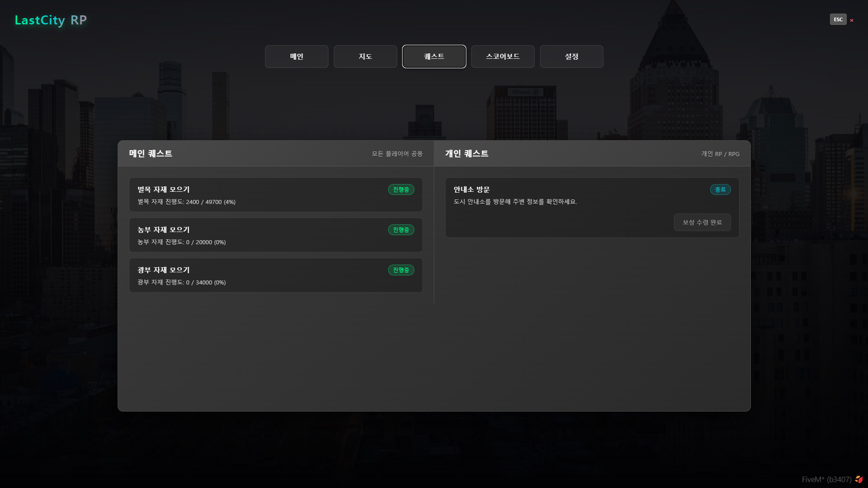Select the 광부 자재 모으기 quest title
Viewport: 868px width, 488px height.
point(164,270)
